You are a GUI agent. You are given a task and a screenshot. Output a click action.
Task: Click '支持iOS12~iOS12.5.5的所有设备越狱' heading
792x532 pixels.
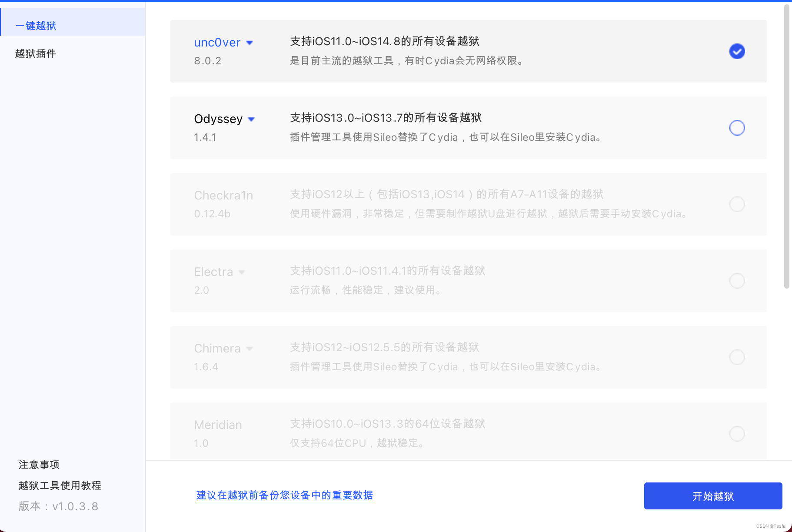click(x=384, y=347)
